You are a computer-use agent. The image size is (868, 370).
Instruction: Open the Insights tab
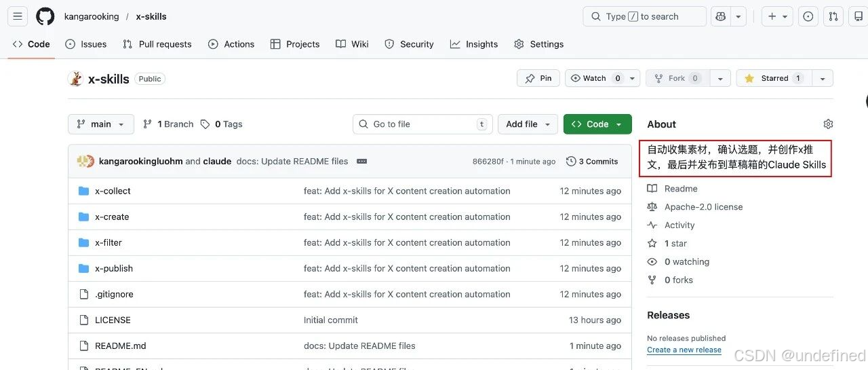(474, 44)
